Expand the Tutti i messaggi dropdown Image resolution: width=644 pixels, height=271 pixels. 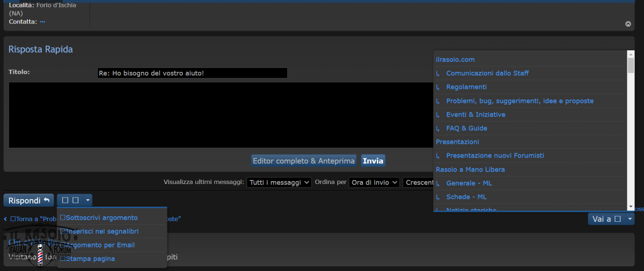(x=279, y=183)
